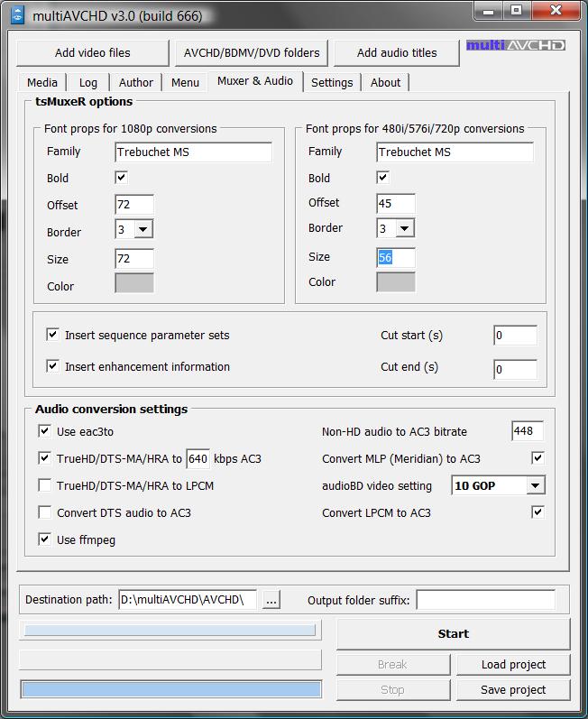Go to the About tab
Image resolution: width=588 pixels, height=719 pixels.
click(x=385, y=83)
